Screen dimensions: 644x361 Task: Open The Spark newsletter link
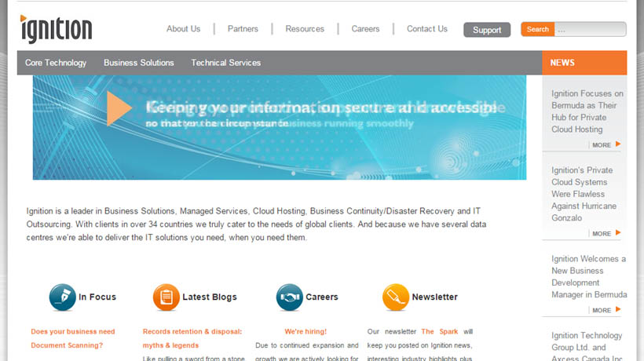[x=440, y=331]
